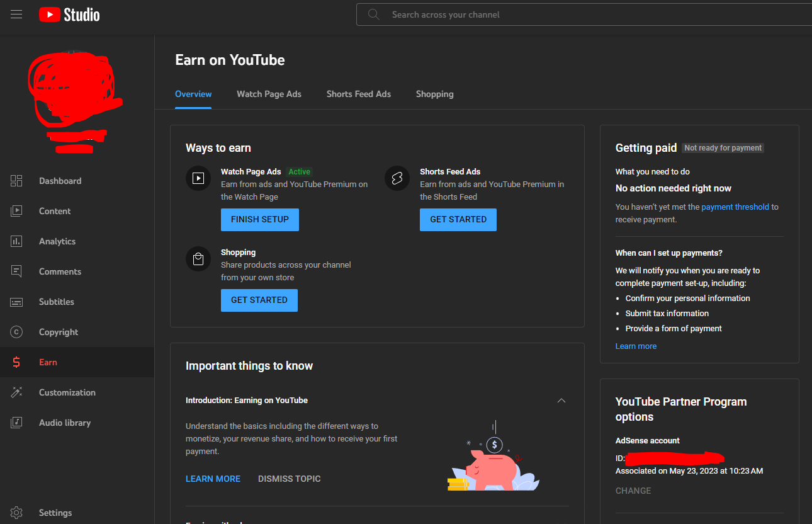Click Learn more in Getting paid card

tap(636, 346)
